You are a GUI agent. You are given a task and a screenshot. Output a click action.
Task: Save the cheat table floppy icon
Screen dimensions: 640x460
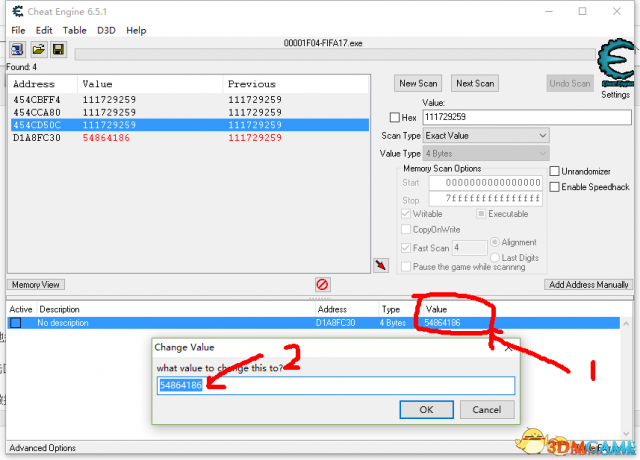coord(58,50)
